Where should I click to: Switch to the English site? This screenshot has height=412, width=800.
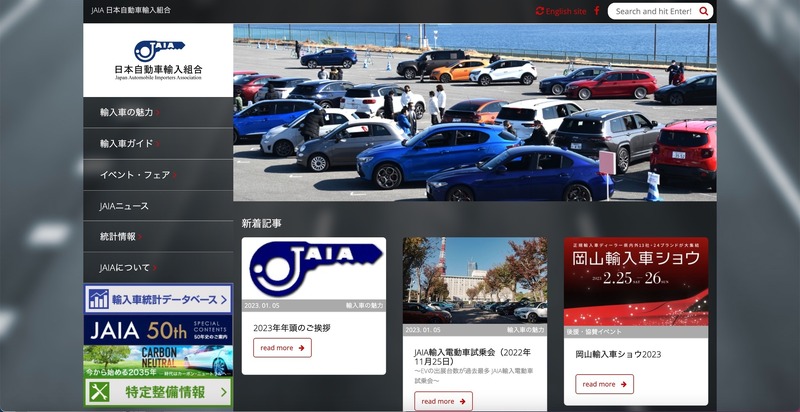point(566,11)
